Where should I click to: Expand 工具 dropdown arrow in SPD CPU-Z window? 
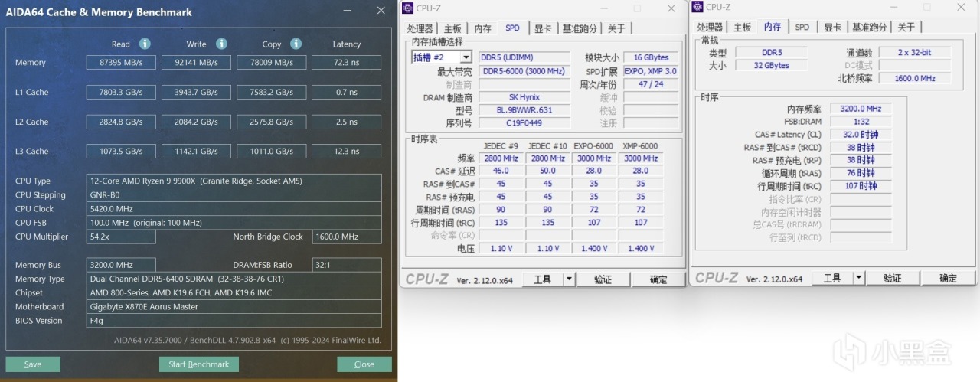(569, 279)
